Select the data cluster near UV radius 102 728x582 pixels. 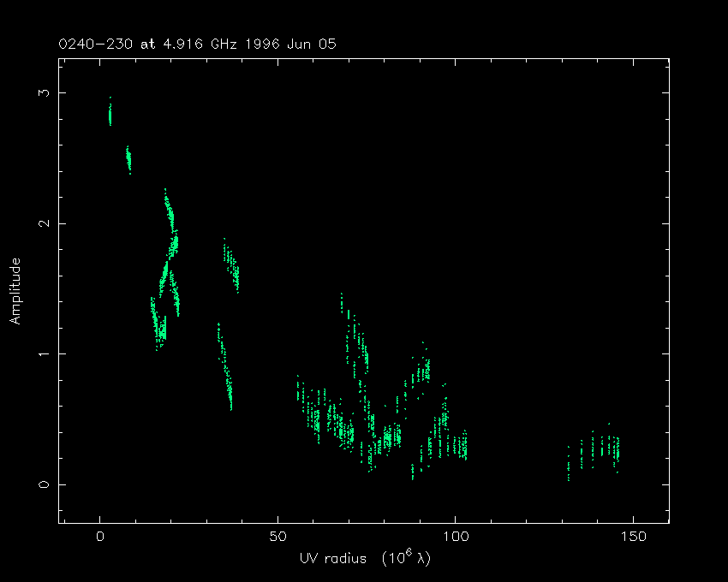click(462, 446)
